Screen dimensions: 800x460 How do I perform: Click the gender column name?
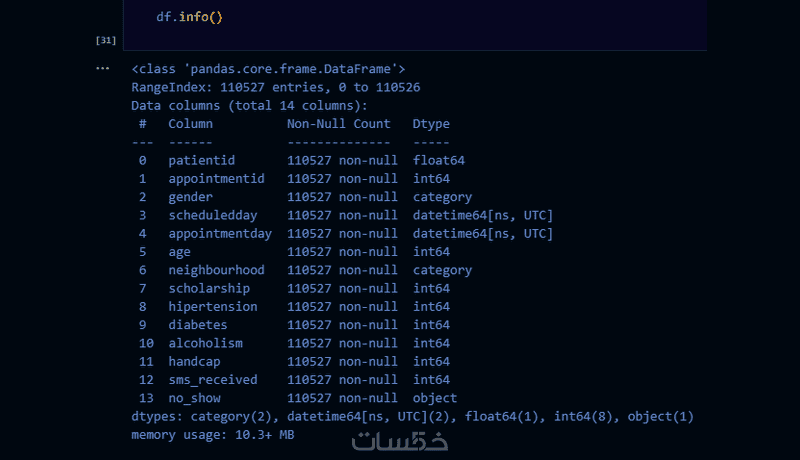click(x=190, y=197)
